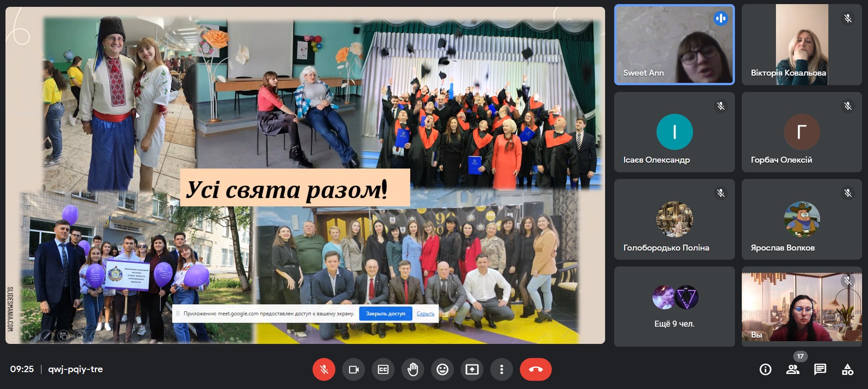Raise your hand in the meeting

coord(413,369)
